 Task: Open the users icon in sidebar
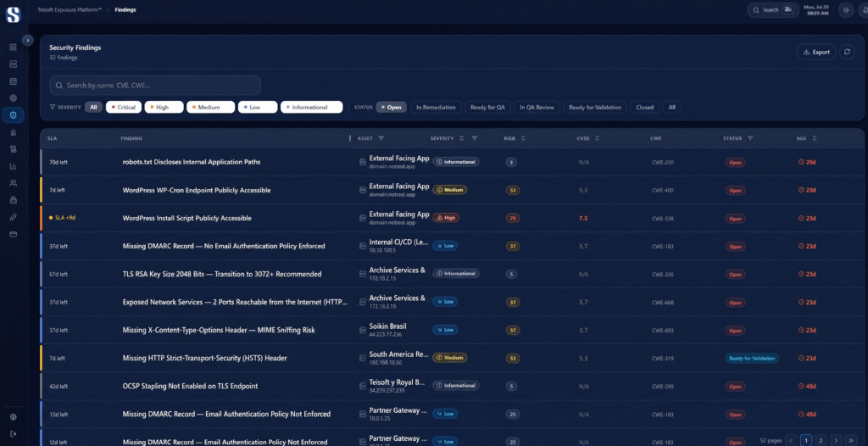(14, 183)
